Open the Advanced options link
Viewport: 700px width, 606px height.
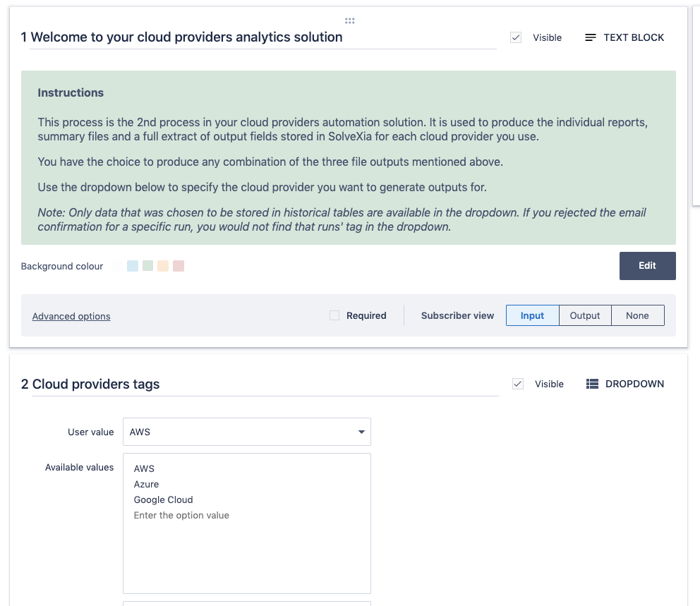coord(71,316)
